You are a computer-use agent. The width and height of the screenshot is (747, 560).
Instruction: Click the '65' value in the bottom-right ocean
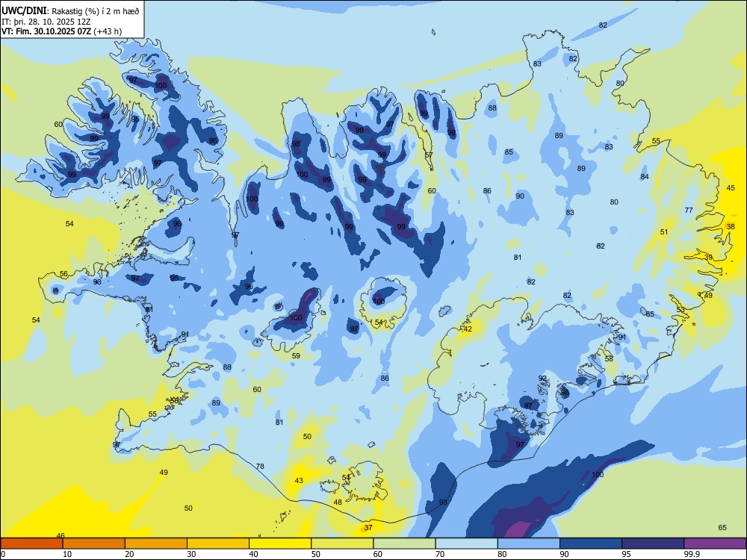pos(722,527)
